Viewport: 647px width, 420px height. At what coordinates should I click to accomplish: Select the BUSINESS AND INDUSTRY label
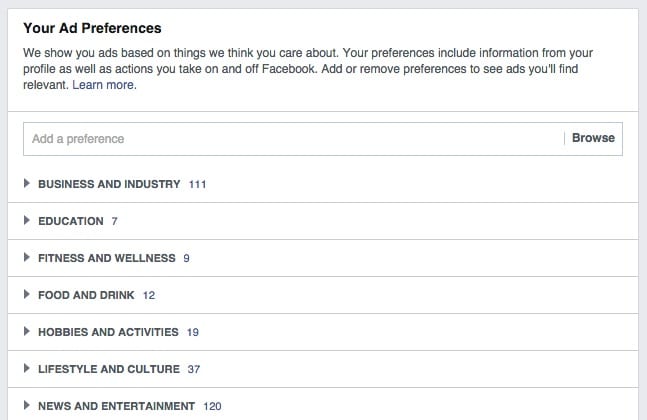[109, 184]
